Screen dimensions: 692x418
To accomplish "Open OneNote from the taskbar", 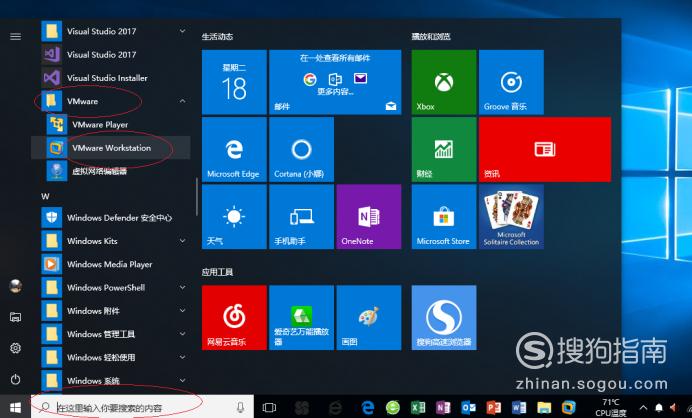I will tap(443, 407).
